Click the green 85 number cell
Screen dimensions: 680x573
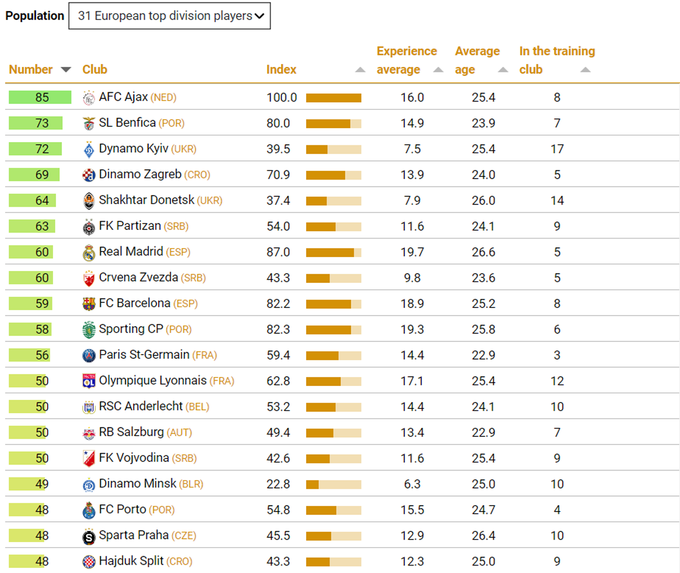tap(40, 97)
